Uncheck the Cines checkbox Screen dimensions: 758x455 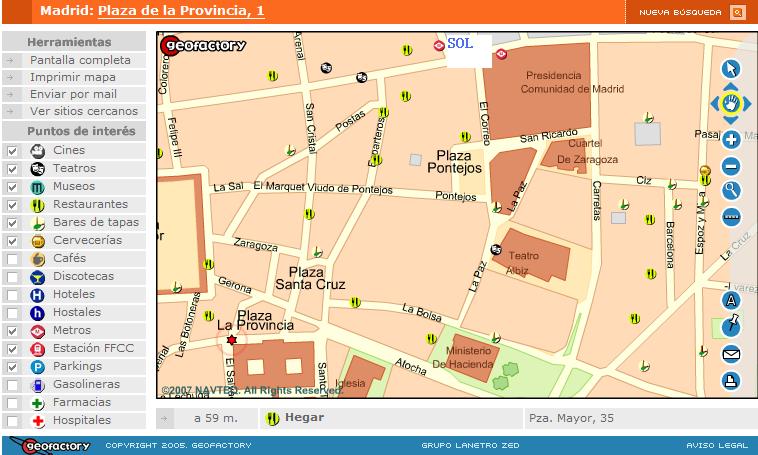coord(12,151)
